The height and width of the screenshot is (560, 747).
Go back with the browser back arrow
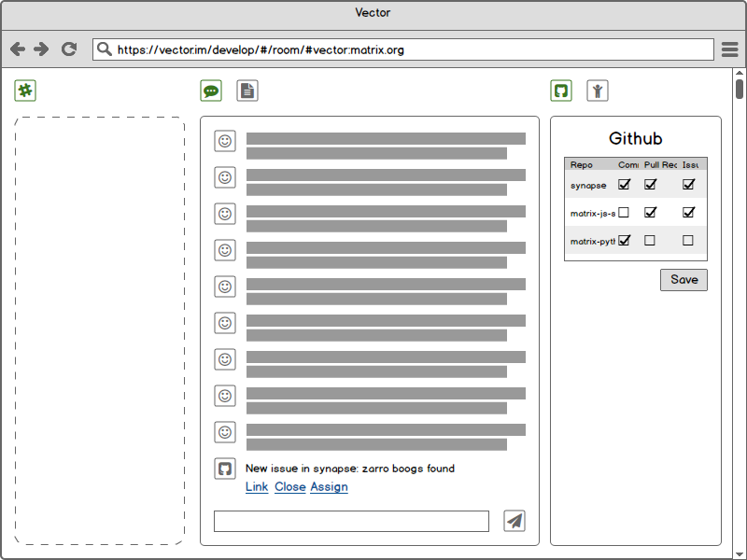tap(18, 49)
